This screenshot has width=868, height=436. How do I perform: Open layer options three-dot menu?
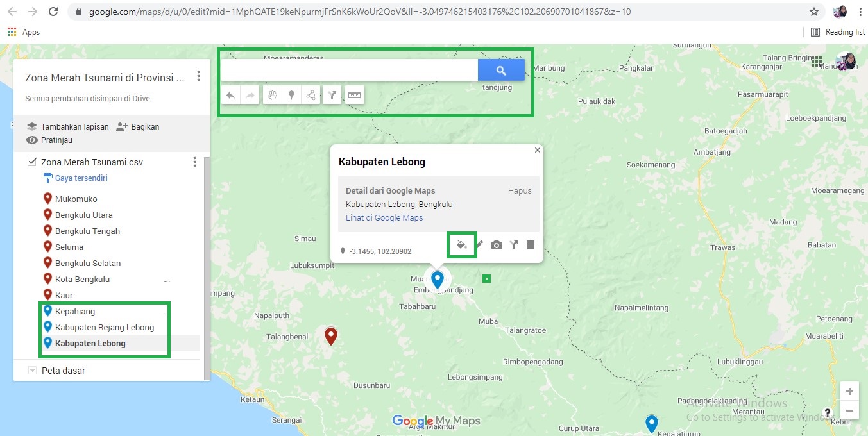194,162
